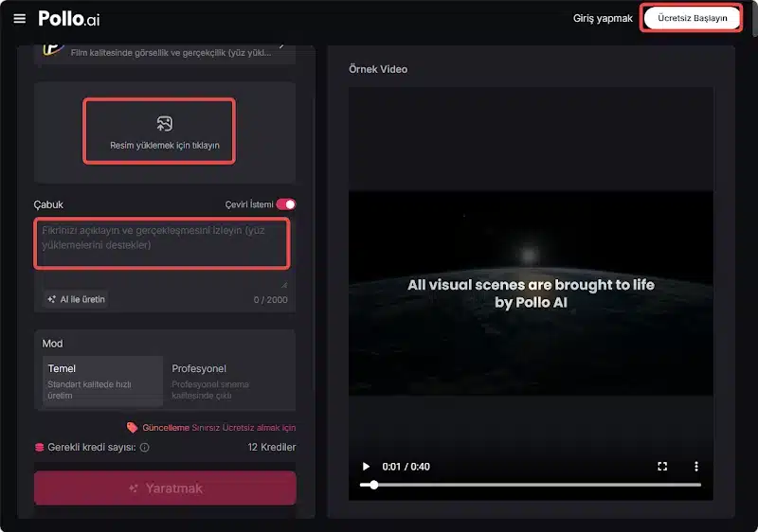Open the model selector dropdown

[164, 53]
